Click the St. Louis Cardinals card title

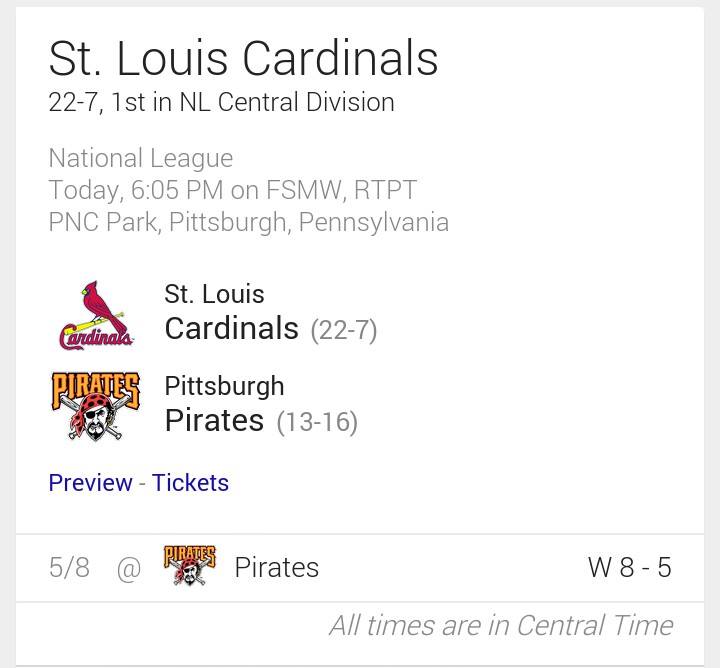(243, 58)
